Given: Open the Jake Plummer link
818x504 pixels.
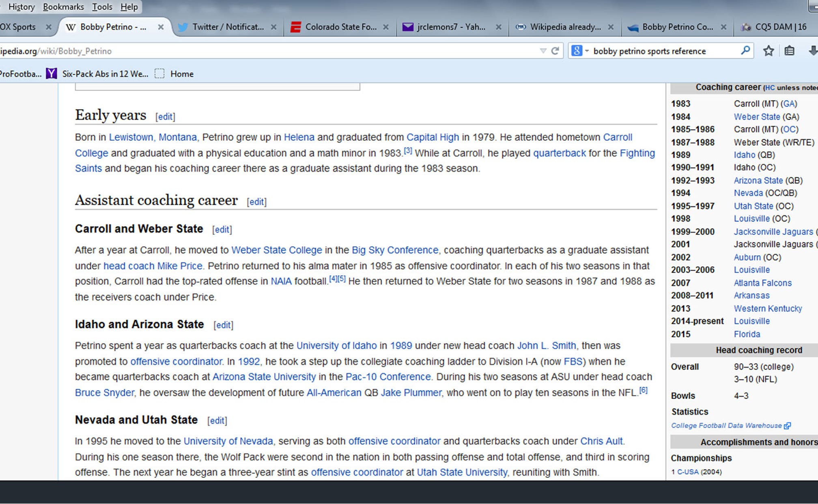Looking at the screenshot, I should coord(411,393).
